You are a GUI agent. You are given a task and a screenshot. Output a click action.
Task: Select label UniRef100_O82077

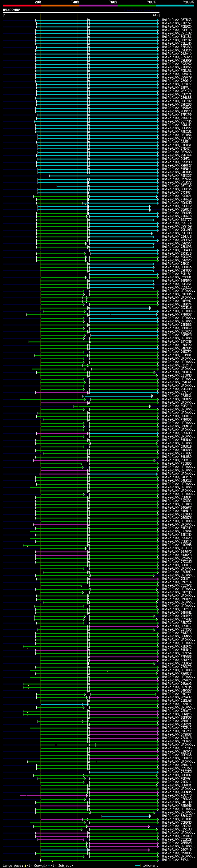click(177, 84)
